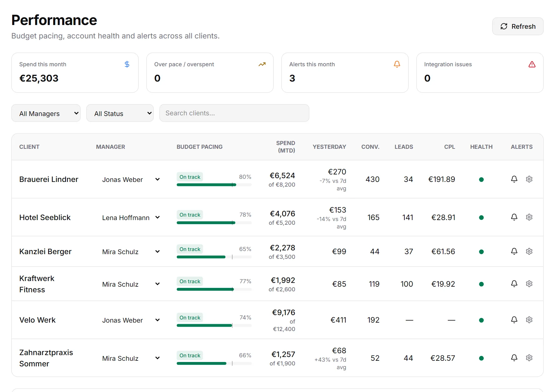This screenshot has height=392, width=555.
Task: Change manager for Velo Werk
Action: tap(131, 320)
